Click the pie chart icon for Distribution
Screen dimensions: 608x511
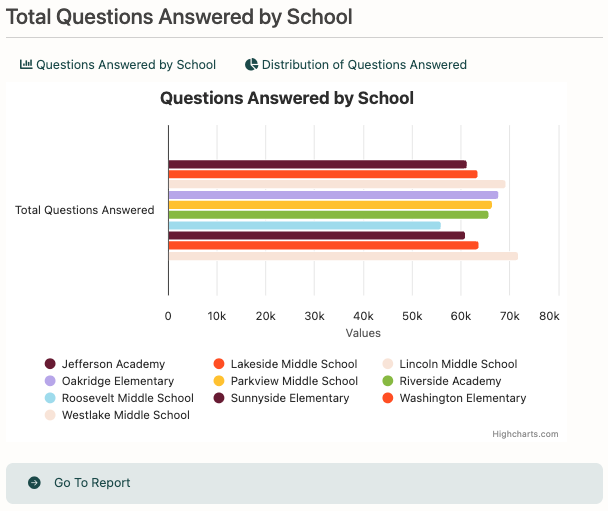pos(251,64)
